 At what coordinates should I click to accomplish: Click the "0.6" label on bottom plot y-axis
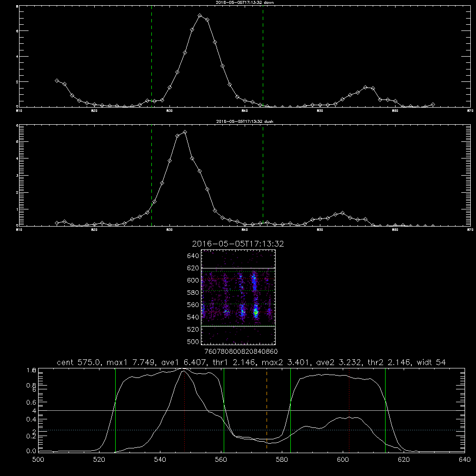(x=31, y=402)
